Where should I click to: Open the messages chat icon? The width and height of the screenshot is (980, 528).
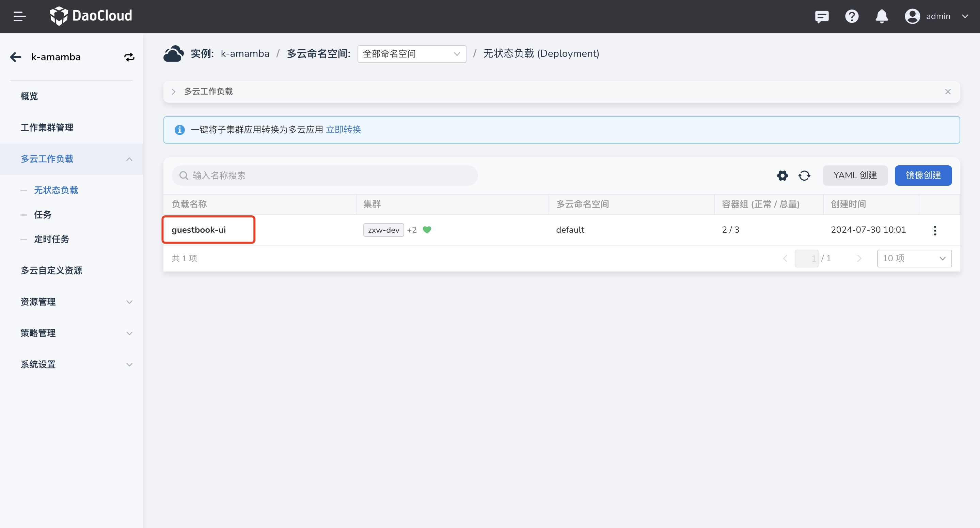click(821, 16)
